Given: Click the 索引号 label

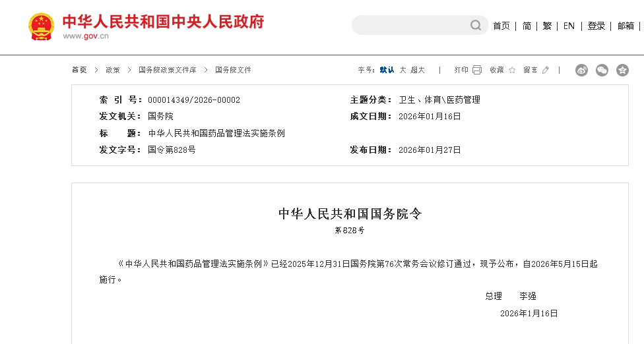Looking at the screenshot, I should coord(121,100).
